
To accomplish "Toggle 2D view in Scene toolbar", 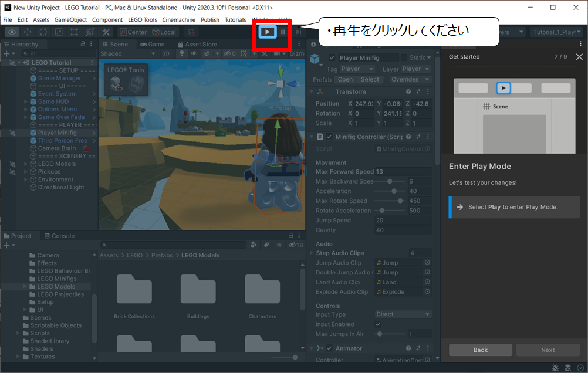I will tap(166, 53).
